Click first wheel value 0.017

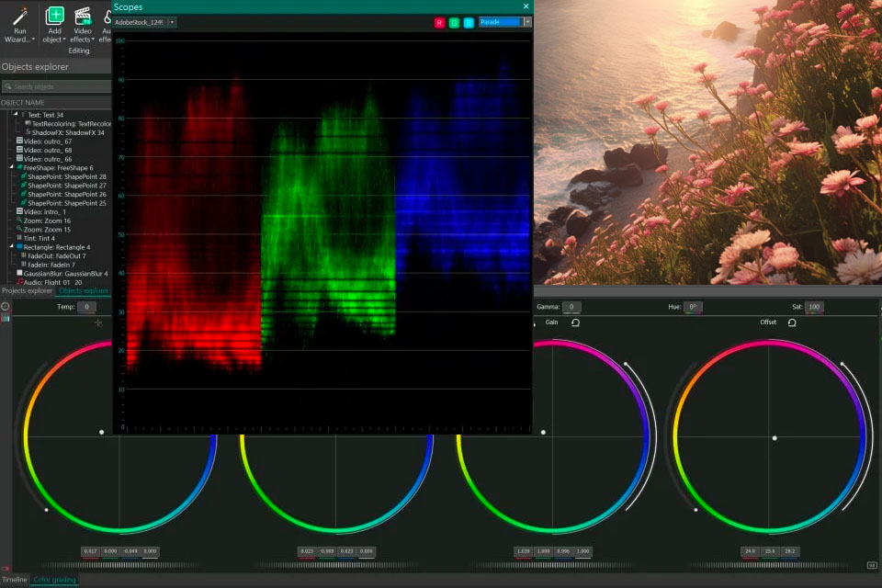91,551
